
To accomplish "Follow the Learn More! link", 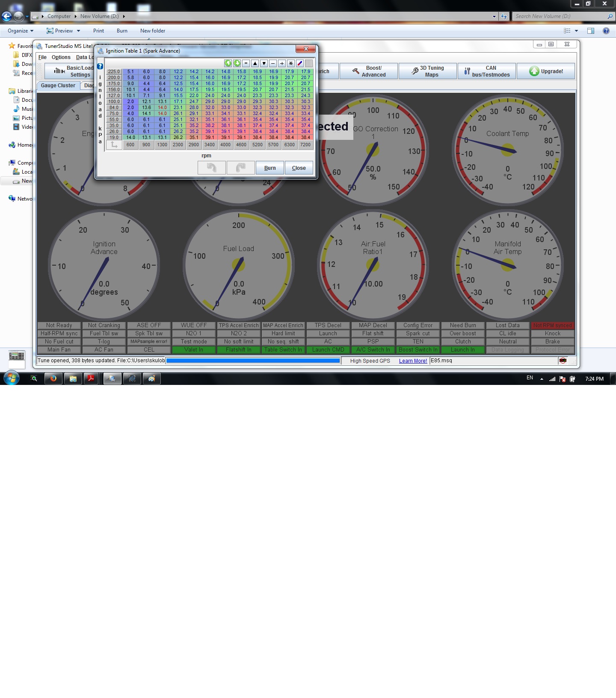I will click(x=413, y=361).
